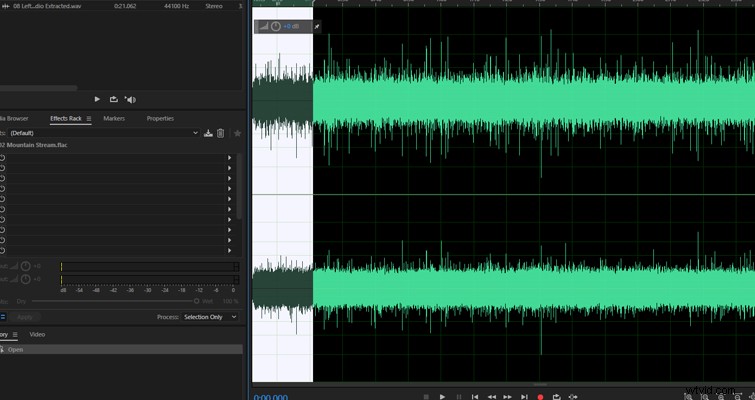Pin the volume HUD overlay

pyautogui.click(x=317, y=26)
